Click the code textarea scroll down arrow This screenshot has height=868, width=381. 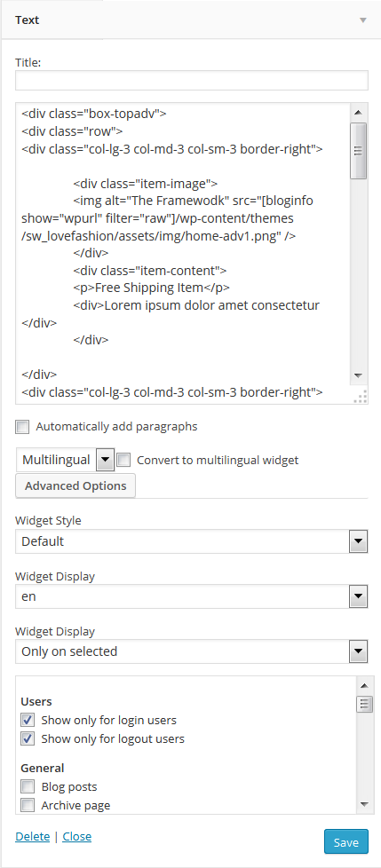tap(358, 376)
